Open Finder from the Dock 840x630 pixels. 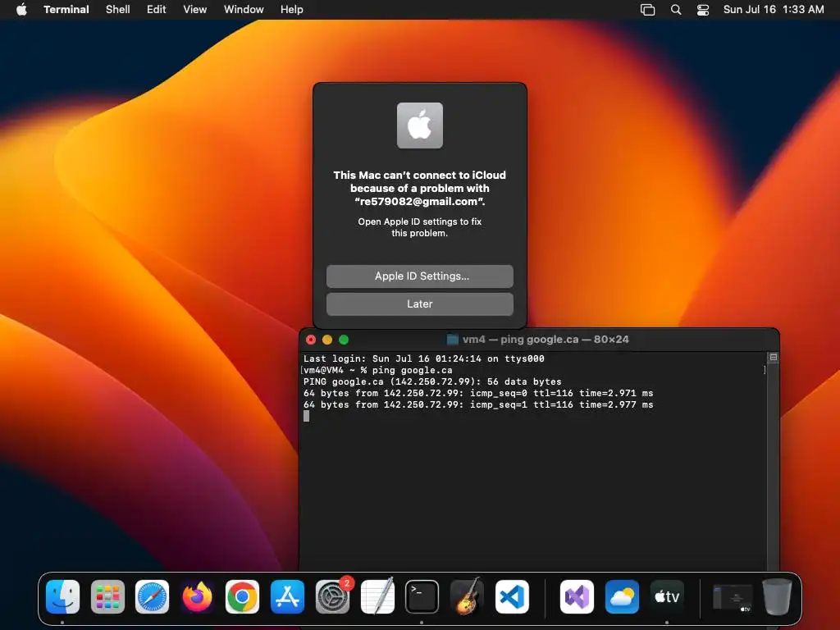[x=62, y=596]
